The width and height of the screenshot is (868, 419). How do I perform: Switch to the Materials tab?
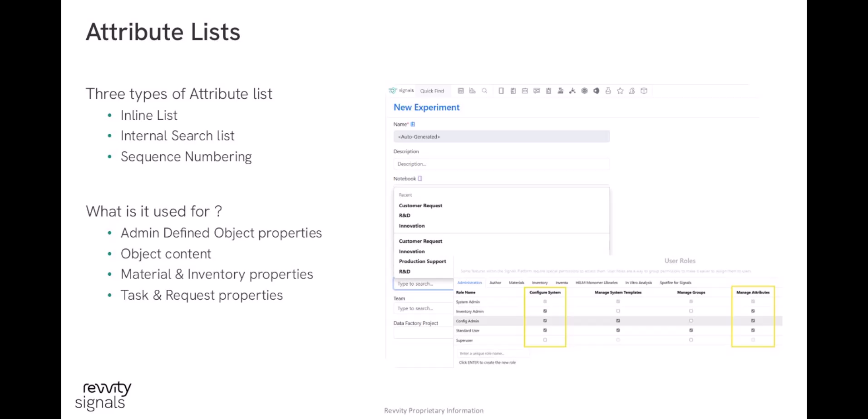pos(516,283)
